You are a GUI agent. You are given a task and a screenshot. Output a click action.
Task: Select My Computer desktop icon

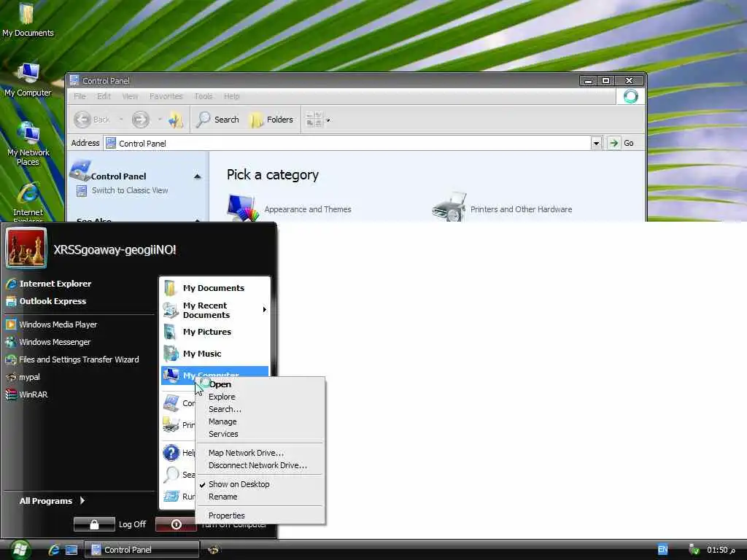[28, 80]
